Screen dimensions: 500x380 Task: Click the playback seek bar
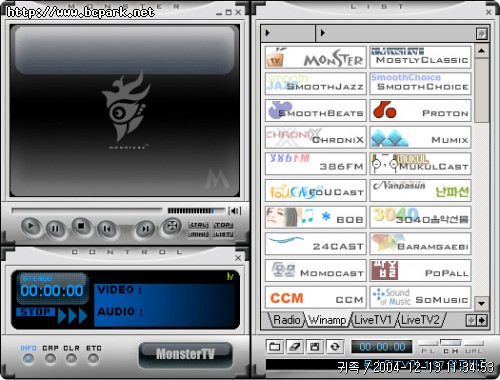[87, 211]
